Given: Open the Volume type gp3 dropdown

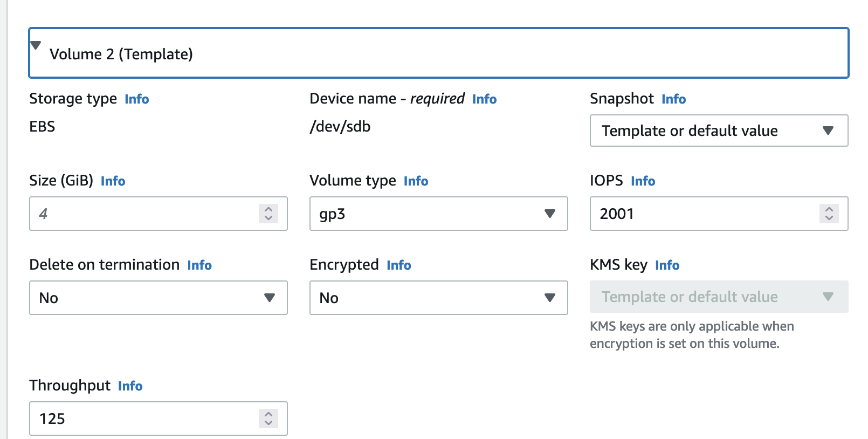Looking at the screenshot, I should point(438,214).
